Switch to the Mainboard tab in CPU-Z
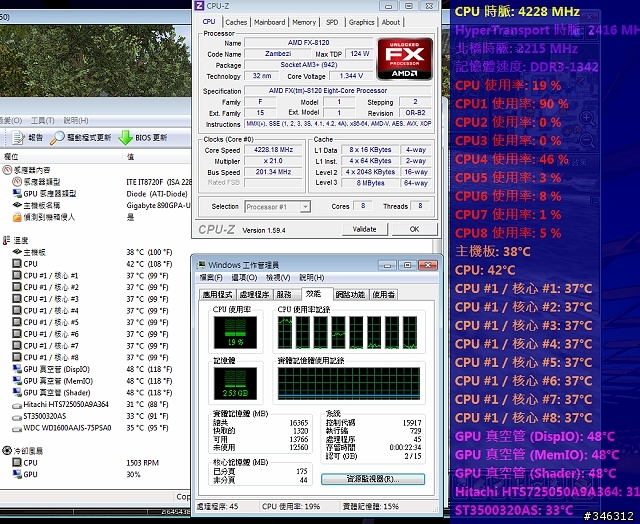Viewport: 640px width, 524px height. 269,22
